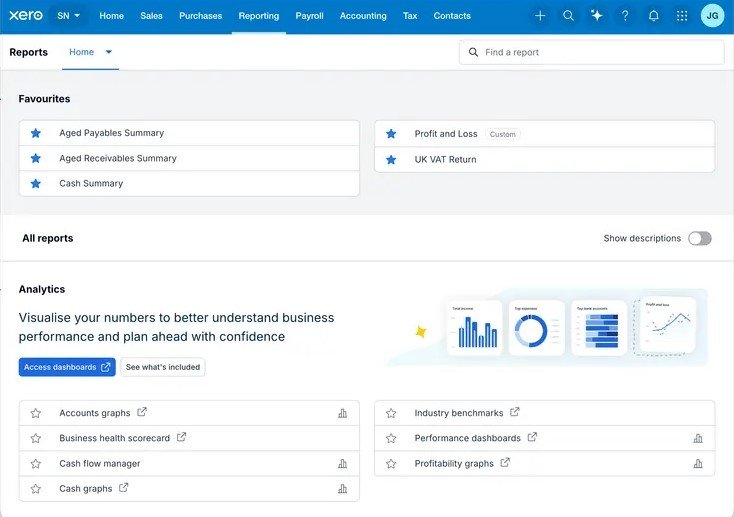Favourite Profitability graphs star
This screenshot has height=517, width=734.
[391, 464]
